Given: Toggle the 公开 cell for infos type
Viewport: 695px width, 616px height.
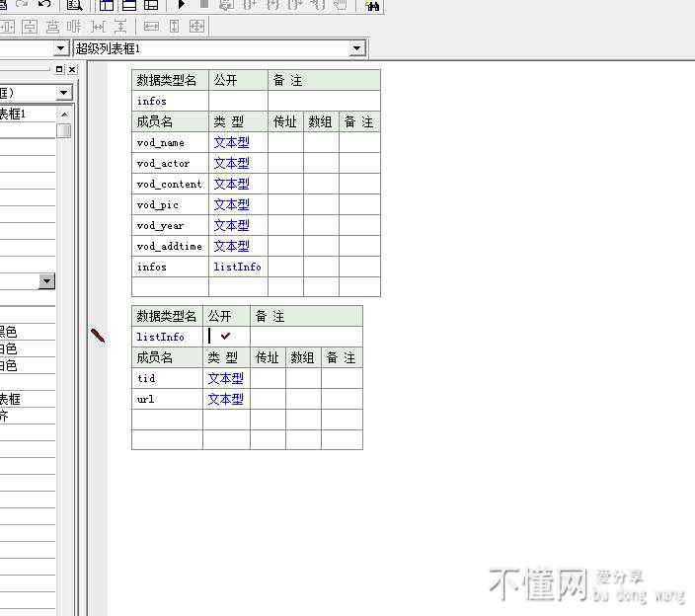Looking at the screenshot, I should (237, 101).
